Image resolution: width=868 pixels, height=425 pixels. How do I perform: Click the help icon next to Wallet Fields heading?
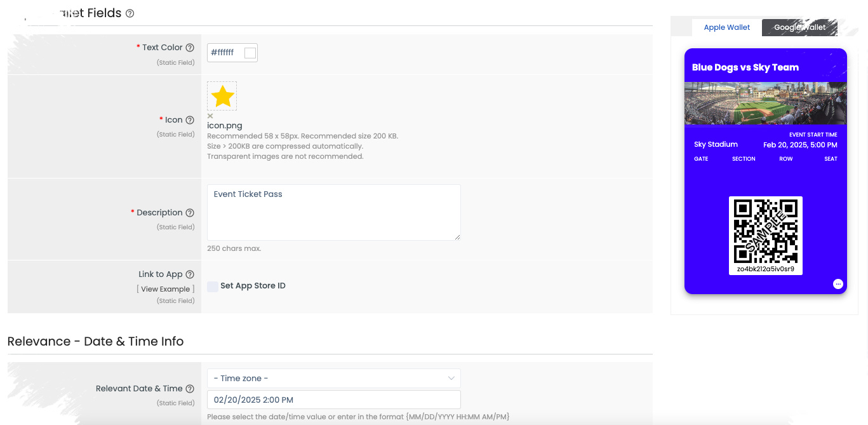pyautogui.click(x=130, y=13)
